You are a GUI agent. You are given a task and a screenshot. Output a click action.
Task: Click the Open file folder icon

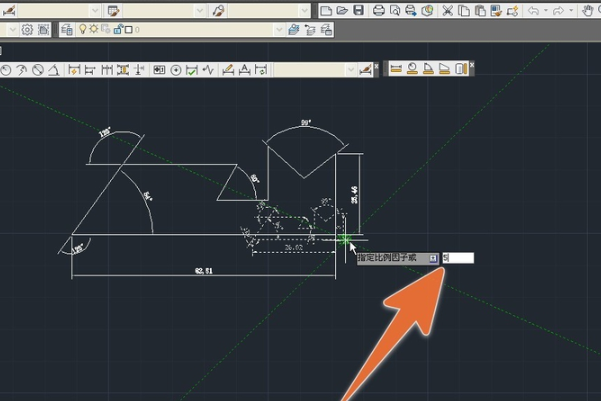click(x=342, y=10)
